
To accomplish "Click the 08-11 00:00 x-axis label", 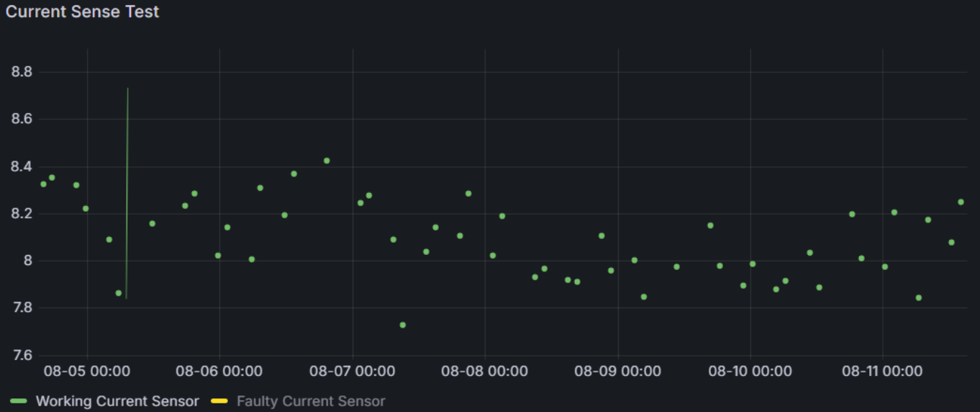I will [x=883, y=372].
